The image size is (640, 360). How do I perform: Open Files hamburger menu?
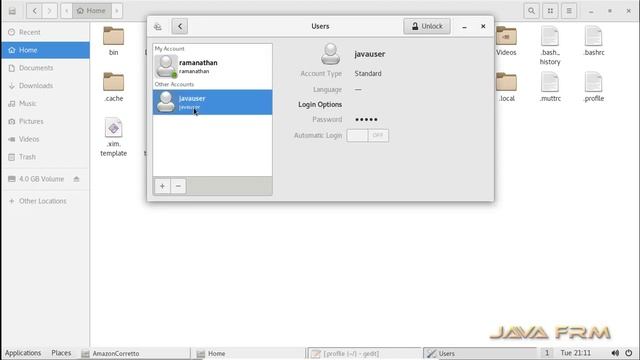(569, 11)
